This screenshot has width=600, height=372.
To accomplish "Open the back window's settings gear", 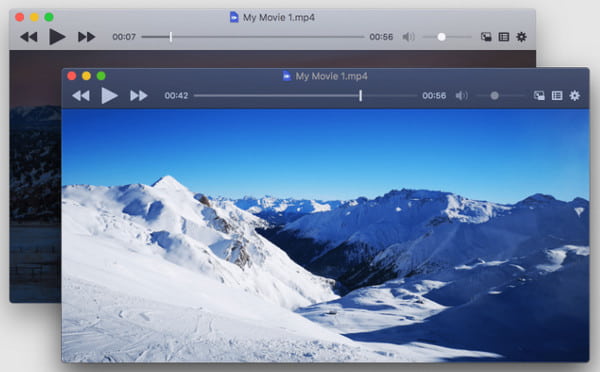I will (x=521, y=37).
